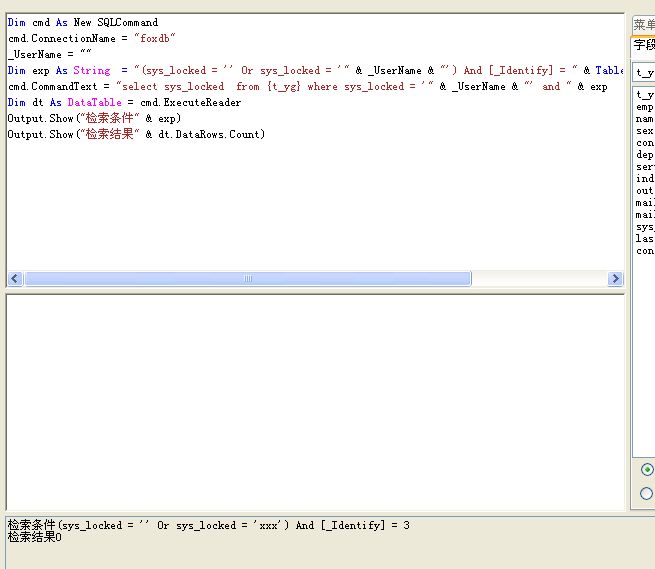
Task: Select the 'las' field in the right list
Action: point(645,239)
